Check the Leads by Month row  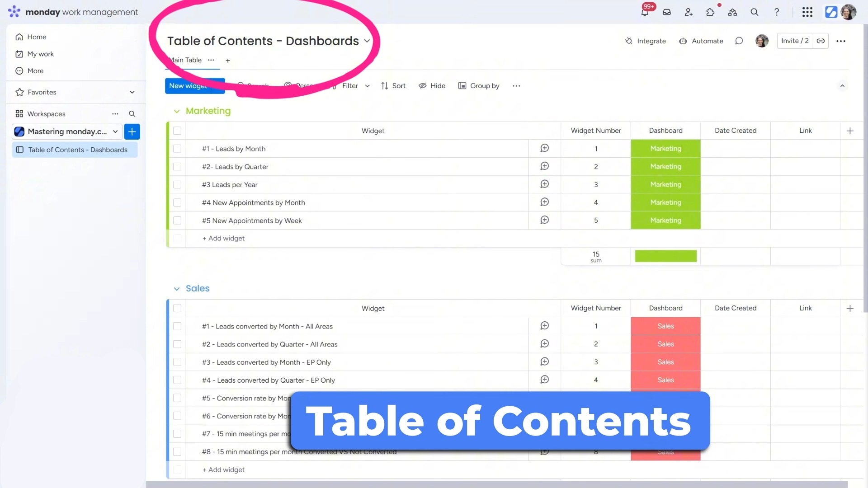(x=177, y=149)
